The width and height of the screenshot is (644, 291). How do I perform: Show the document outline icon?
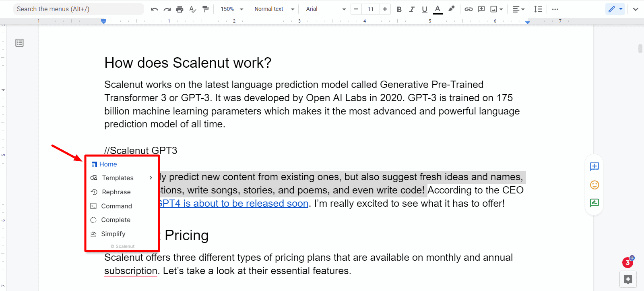pyautogui.click(x=19, y=43)
